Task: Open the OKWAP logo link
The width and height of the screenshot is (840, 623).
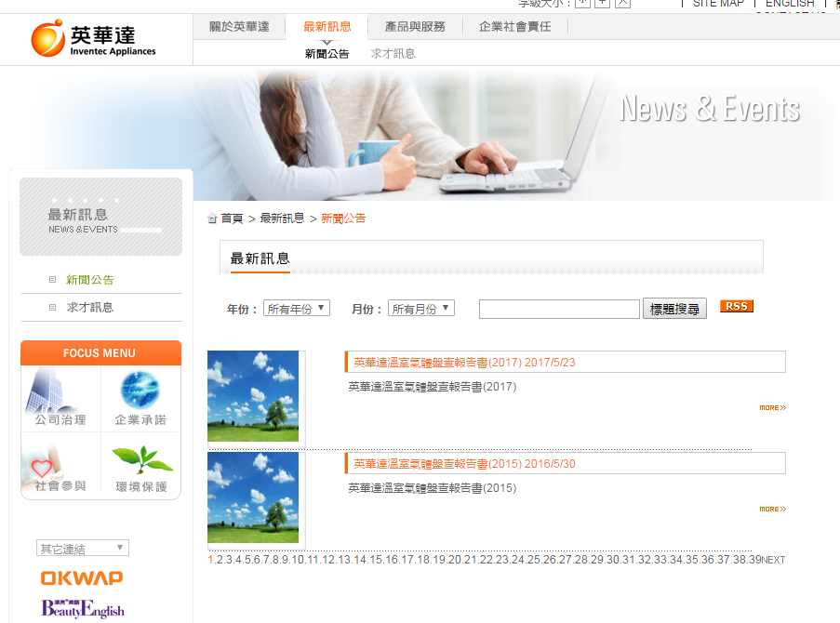Action: coord(82,578)
